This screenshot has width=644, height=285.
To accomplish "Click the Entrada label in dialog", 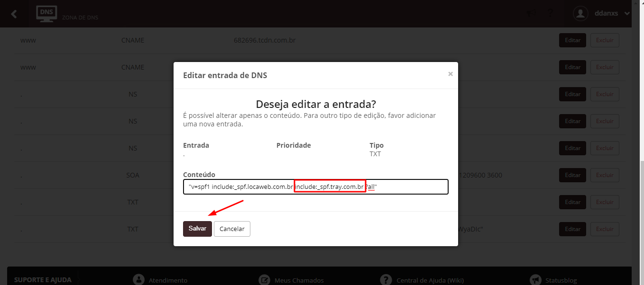I will (196, 145).
